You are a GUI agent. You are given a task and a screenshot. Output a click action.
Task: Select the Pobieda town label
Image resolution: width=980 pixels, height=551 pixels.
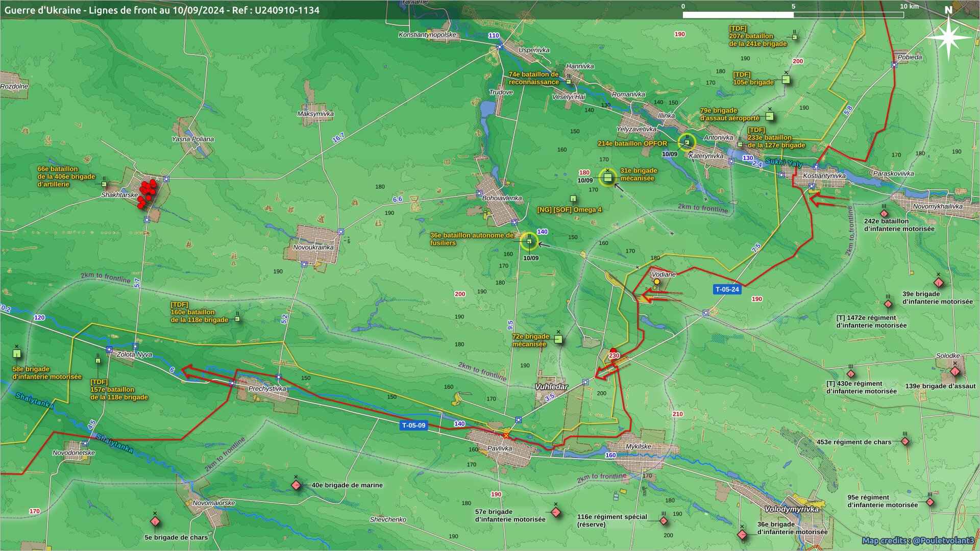(x=910, y=57)
